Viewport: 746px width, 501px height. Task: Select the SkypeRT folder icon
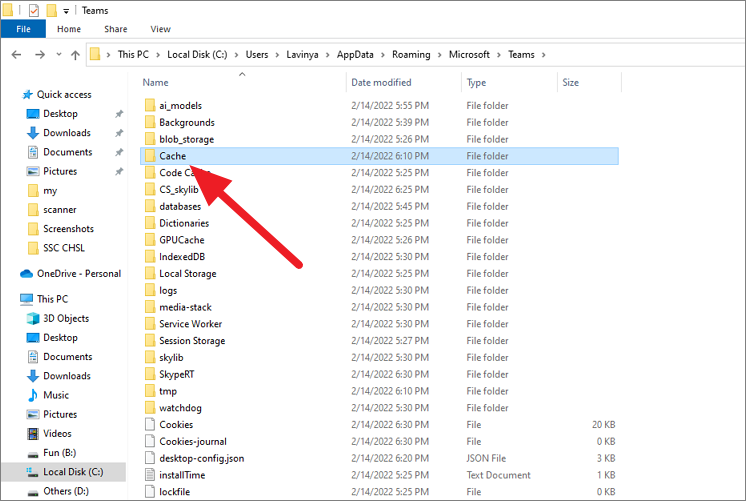pyautogui.click(x=150, y=374)
